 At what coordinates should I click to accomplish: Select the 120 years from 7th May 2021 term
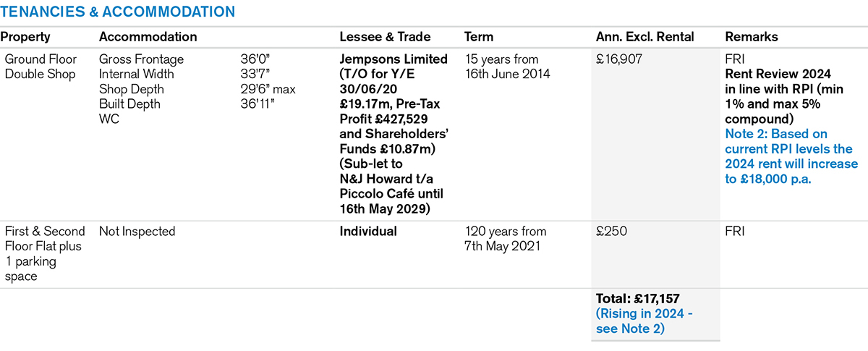505,239
